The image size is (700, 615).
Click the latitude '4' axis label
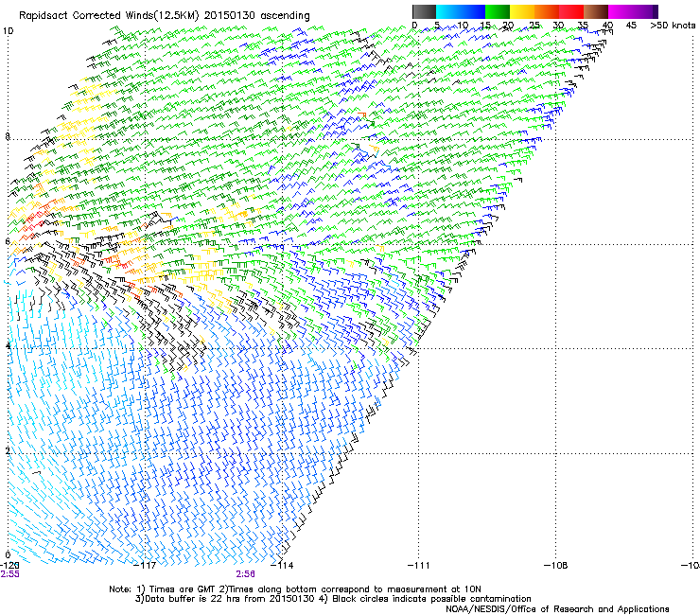pos(8,346)
